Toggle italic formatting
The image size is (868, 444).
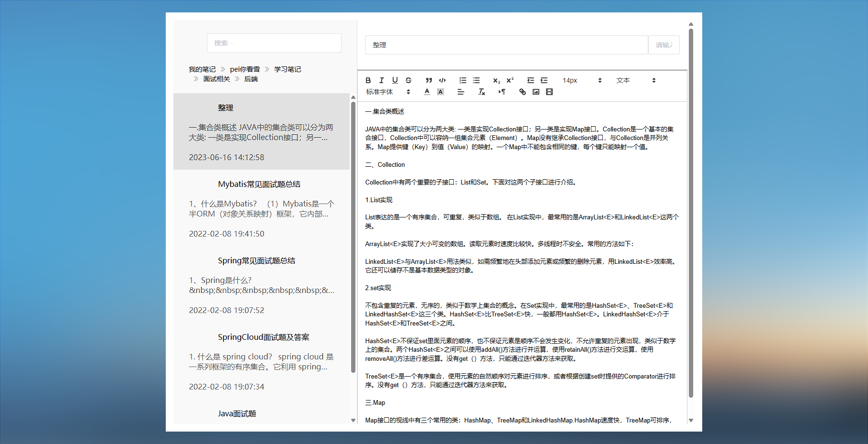pyautogui.click(x=382, y=80)
